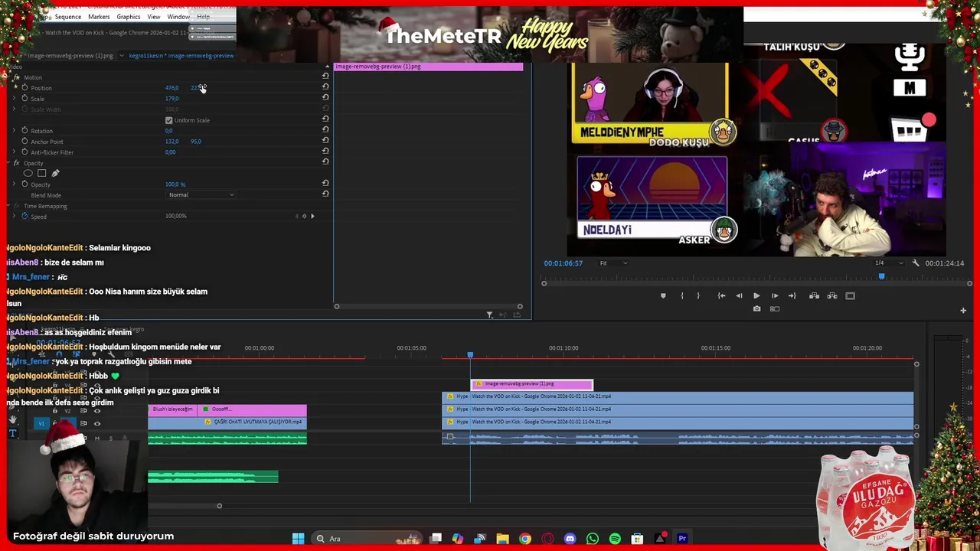Go to Out point
The image size is (980, 551).
click(x=792, y=295)
